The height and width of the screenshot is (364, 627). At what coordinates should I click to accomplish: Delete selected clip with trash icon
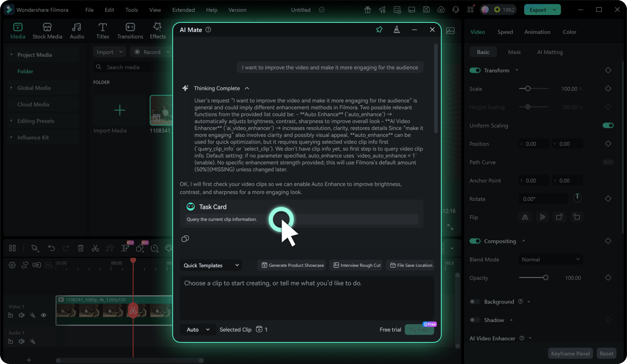(81, 248)
